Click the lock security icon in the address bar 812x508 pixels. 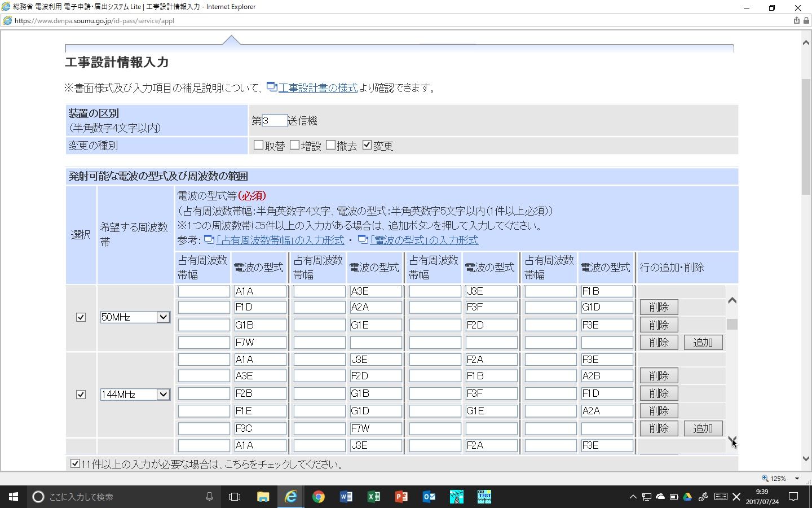806,20
